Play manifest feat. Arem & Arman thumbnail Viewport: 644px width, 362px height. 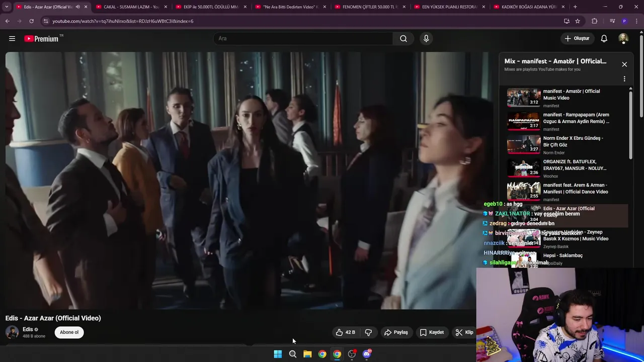(x=523, y=192)
